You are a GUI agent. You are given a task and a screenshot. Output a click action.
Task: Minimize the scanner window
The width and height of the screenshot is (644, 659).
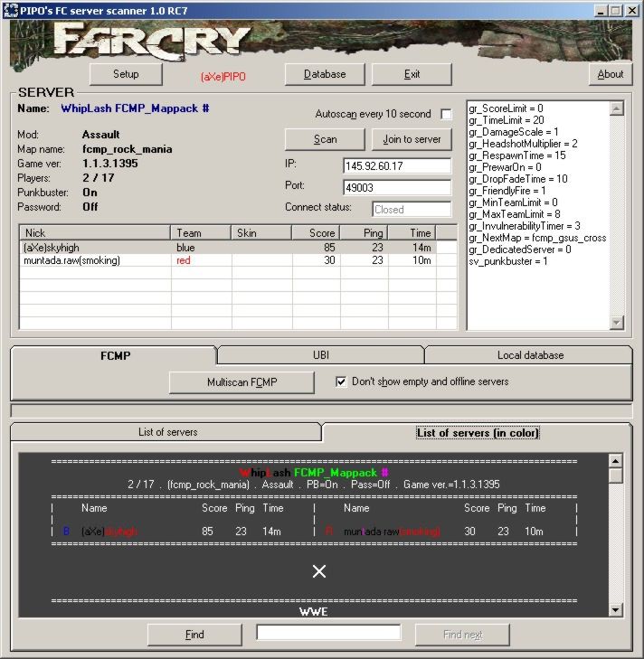[601, 11]
